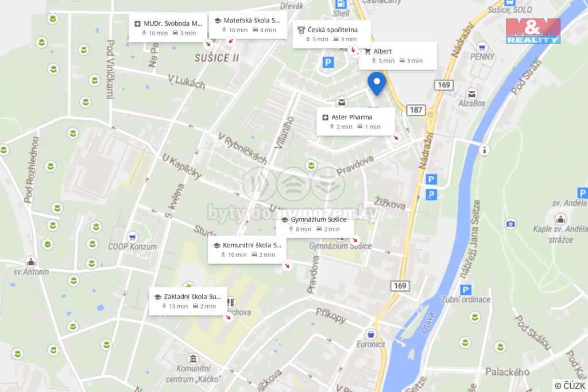Click the camera viewpoint icon near Kaple

[x=510, y=224]
